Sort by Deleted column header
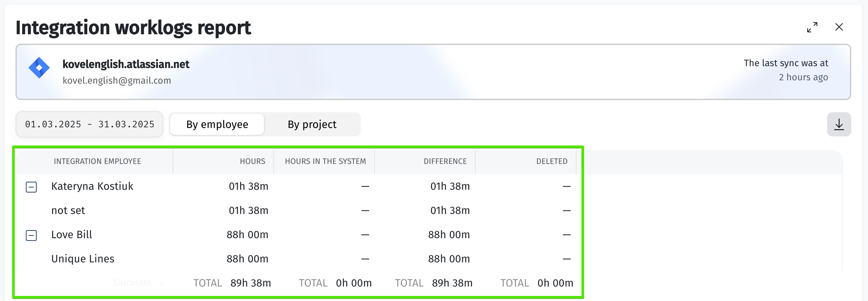Viewport: 868px width, 301px height. click(552, 162)
